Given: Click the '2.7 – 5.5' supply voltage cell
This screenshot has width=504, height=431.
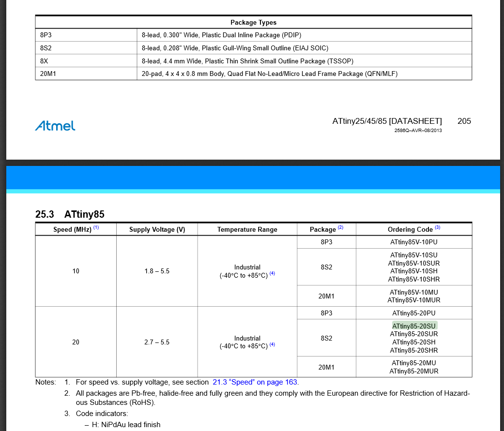Looking at the screenshot, I should pos(157,342).
